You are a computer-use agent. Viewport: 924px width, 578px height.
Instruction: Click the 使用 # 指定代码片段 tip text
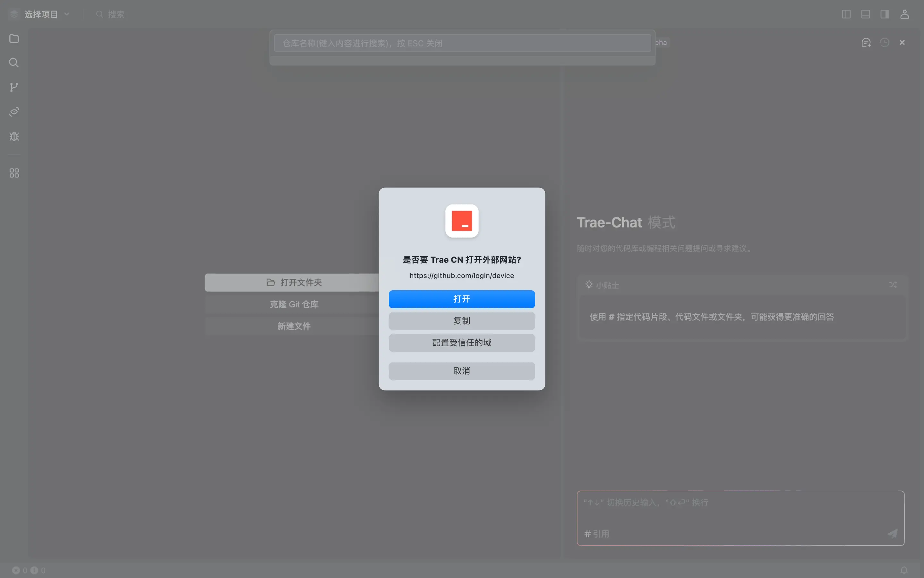click(x=712, y=317)
